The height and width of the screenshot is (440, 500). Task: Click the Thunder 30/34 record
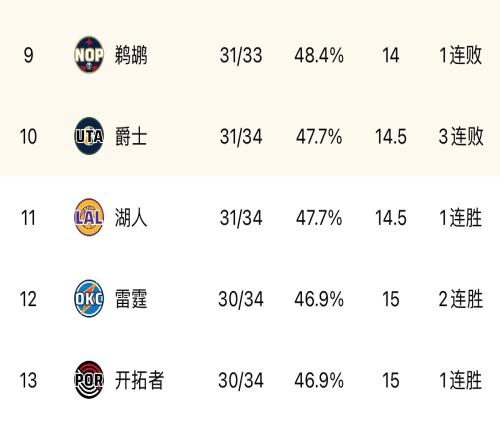(241, 299)
